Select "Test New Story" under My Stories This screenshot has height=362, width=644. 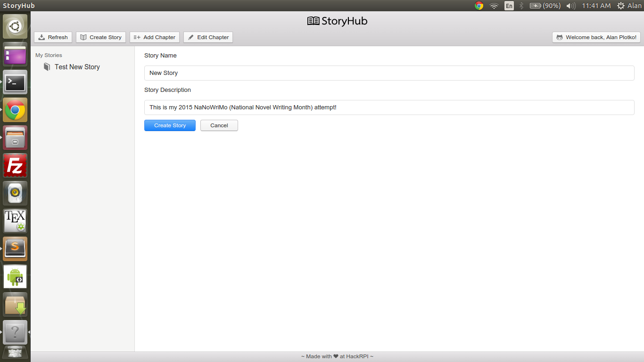(x=77, y=67)
